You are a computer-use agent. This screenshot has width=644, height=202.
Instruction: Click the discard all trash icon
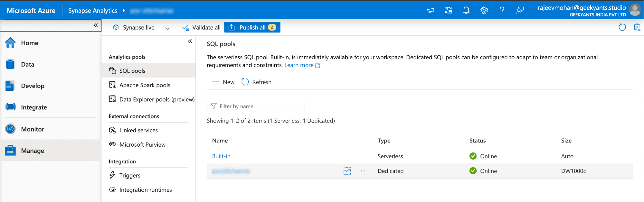637,27
